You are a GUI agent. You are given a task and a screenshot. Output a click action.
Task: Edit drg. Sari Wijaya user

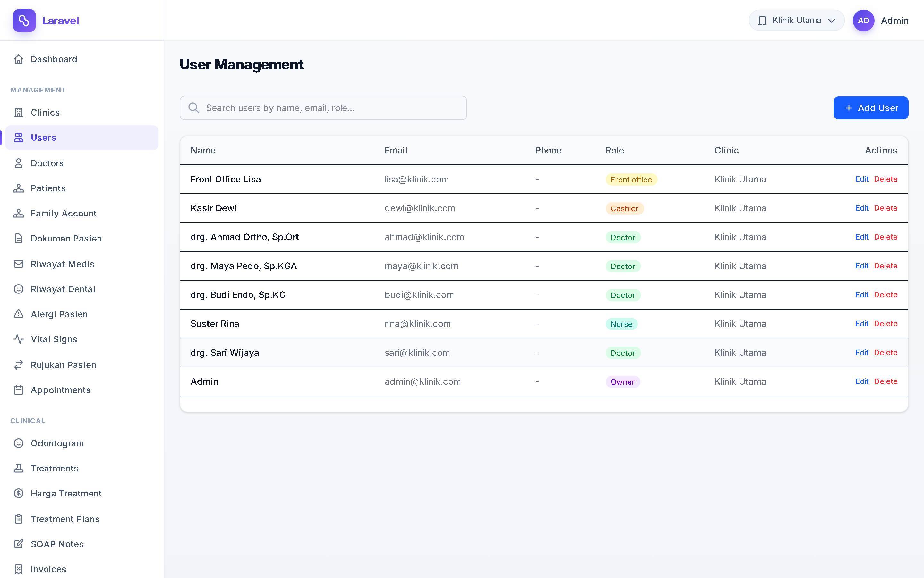[x=862, y=353]
